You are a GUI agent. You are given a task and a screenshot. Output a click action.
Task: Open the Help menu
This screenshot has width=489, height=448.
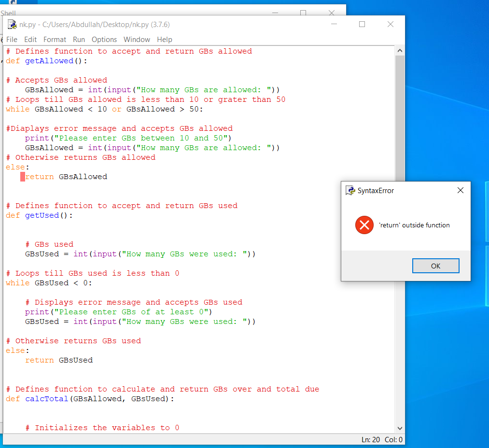click(x=164, y=40)
